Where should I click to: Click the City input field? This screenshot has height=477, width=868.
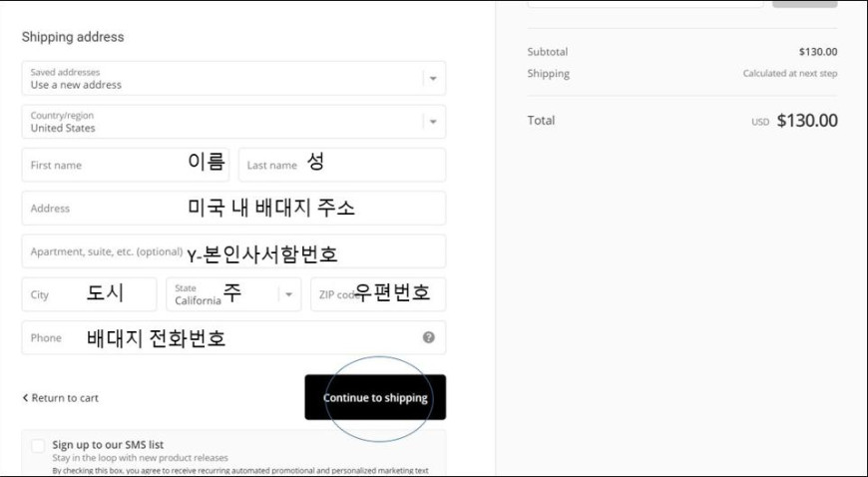click(x=89, y=294)
